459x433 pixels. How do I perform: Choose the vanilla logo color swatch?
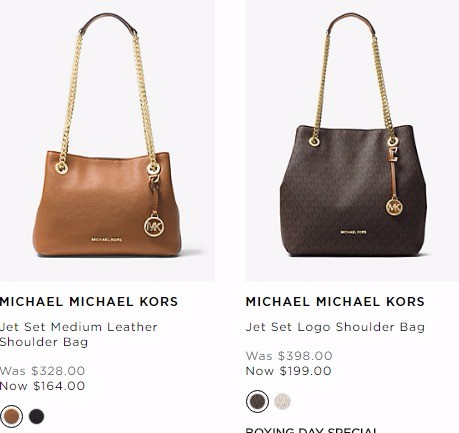pos(282,401)
